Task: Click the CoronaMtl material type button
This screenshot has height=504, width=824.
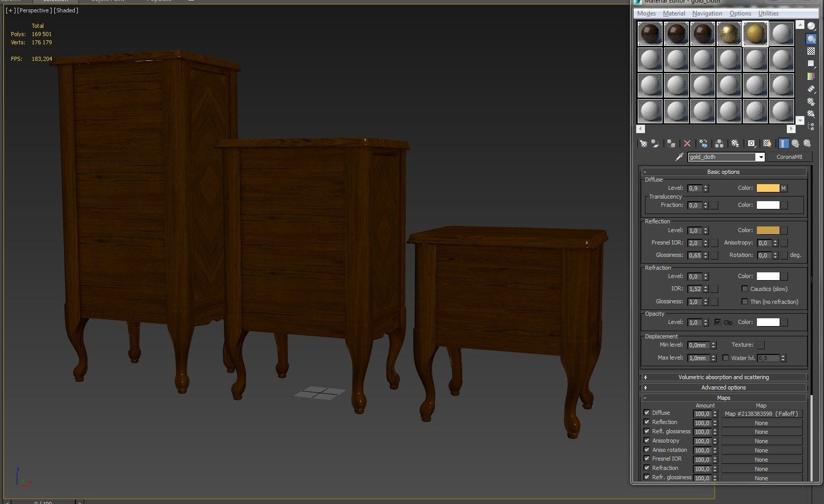Action: [789, 157]
